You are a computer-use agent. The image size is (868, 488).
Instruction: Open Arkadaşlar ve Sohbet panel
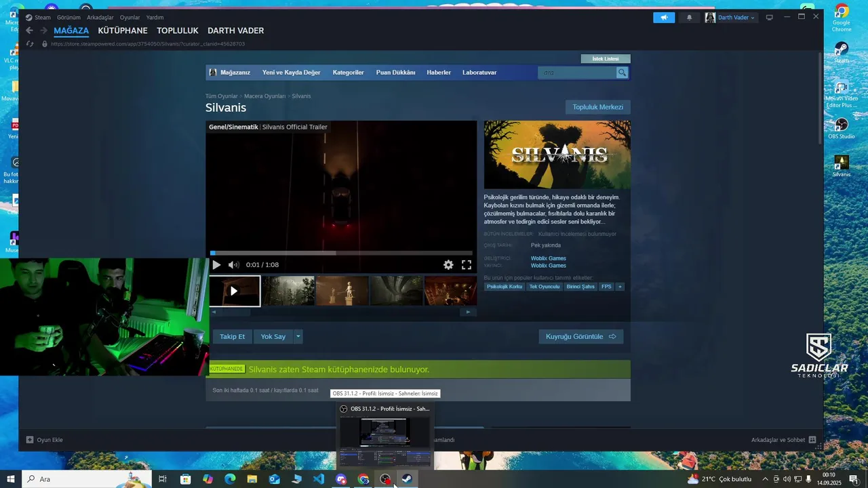pos(783,440)
